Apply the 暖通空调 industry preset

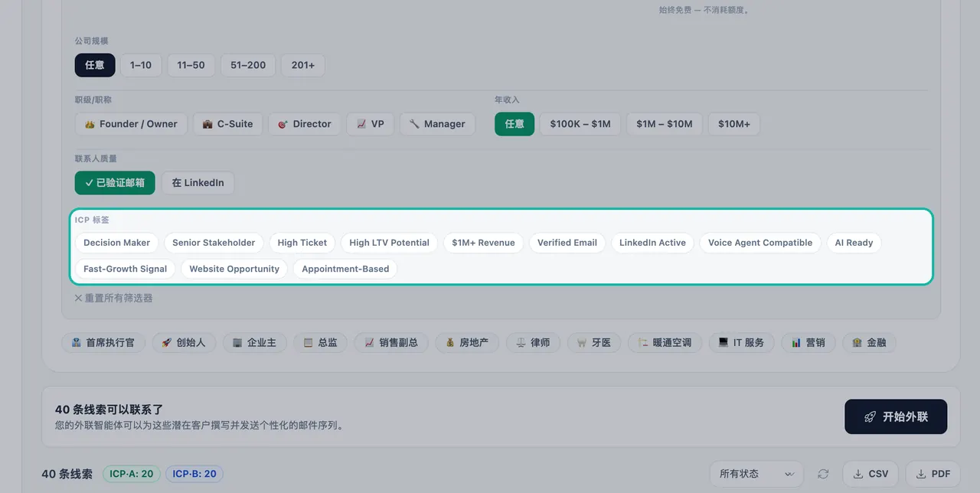pos(665,343)
